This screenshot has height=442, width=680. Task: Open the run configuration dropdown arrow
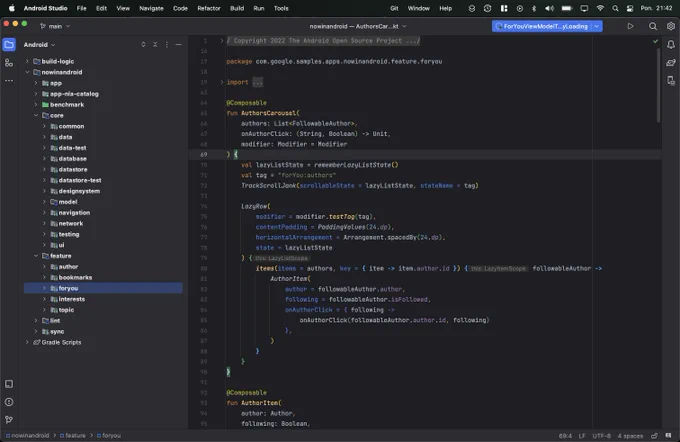pyautogui.click(x=597, y=26)
